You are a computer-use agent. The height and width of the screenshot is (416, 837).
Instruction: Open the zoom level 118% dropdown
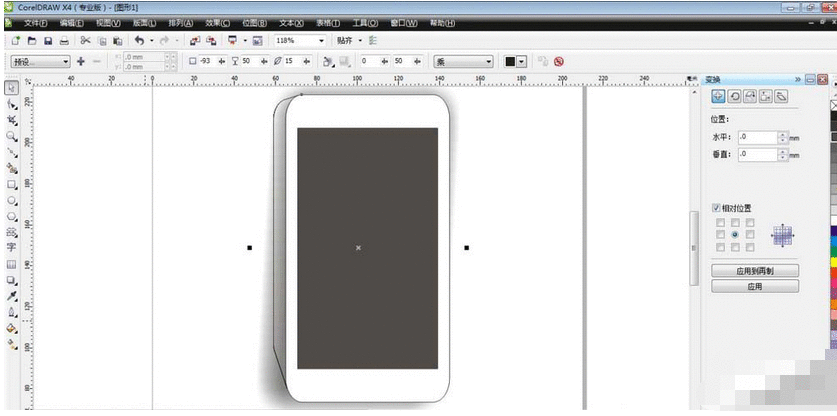coord(322,41)
